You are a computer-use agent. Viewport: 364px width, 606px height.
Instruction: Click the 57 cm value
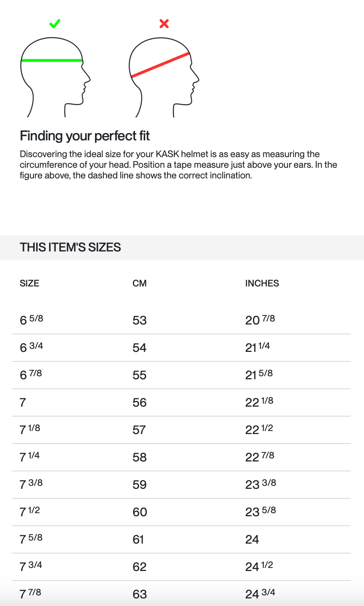tap(139, 430)
